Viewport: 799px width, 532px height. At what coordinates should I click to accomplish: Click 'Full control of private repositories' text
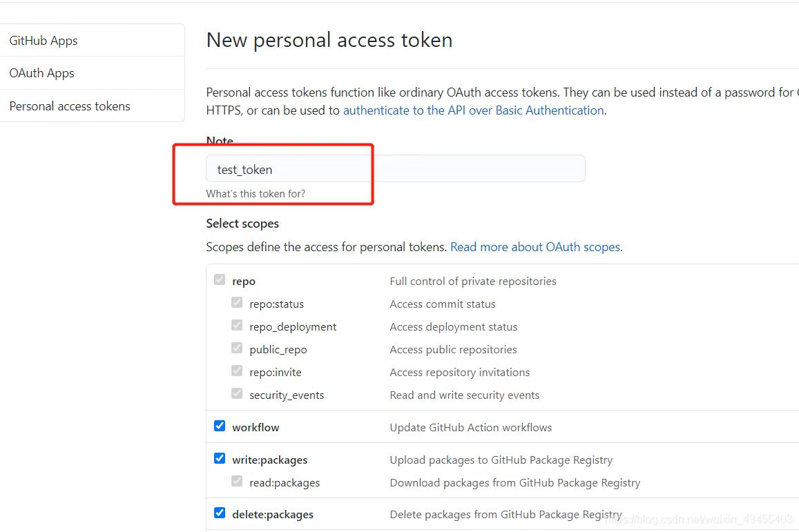[473, 281]
